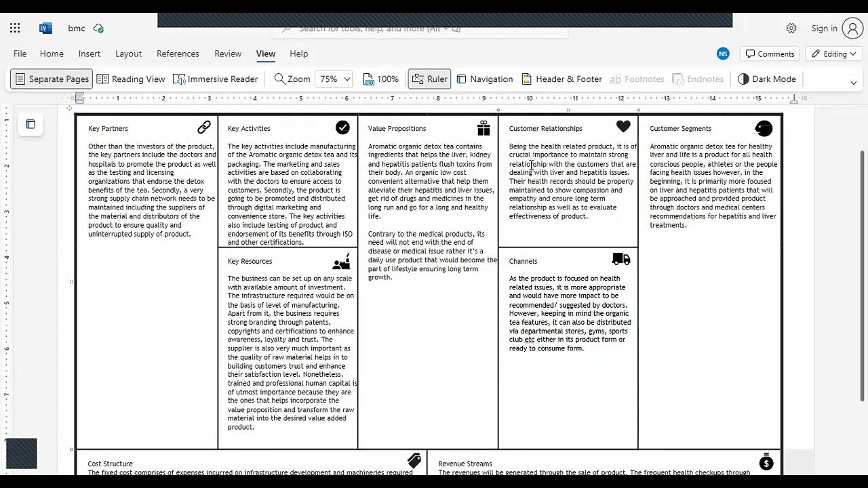Select the View tab

[x=266, y=54]
